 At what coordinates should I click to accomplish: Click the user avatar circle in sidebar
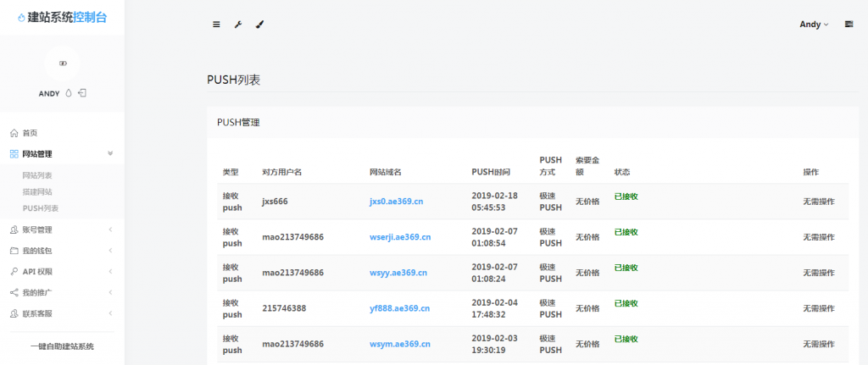[x=62, y=64]
